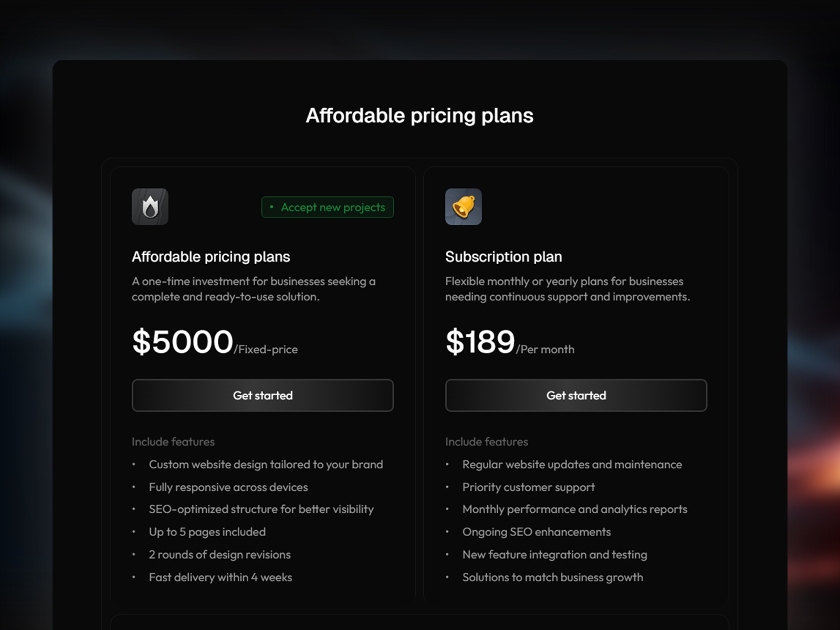The width and height of the screenshot is (840, 630).
Task: Click the 'Priority customer support' list item
Action: [528, 487]
